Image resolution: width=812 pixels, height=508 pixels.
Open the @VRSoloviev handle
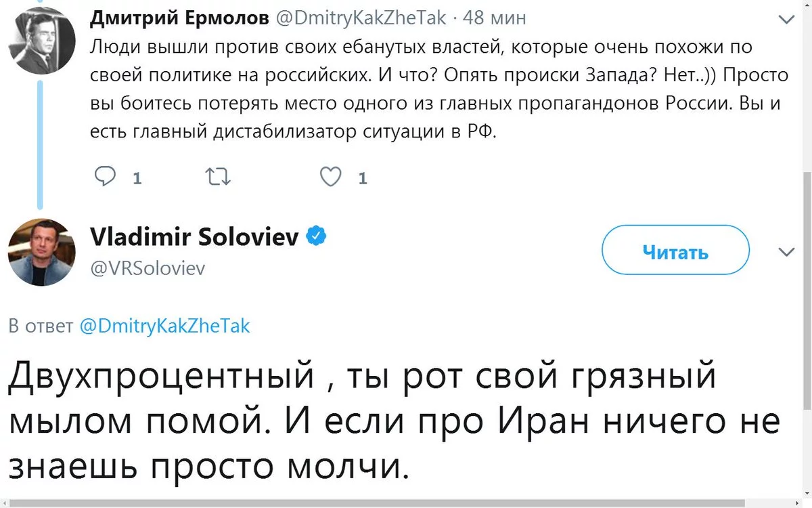click(148, 268)
